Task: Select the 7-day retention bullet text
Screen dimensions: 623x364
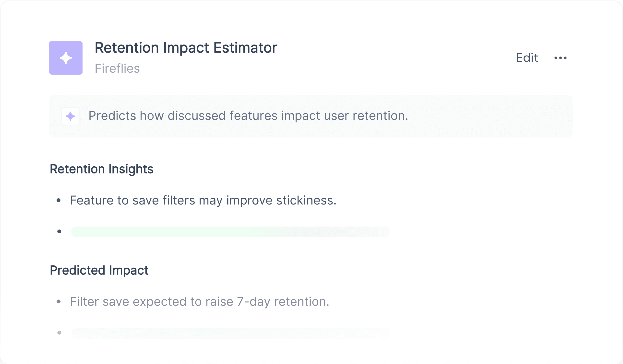Action: coord(200,302)
